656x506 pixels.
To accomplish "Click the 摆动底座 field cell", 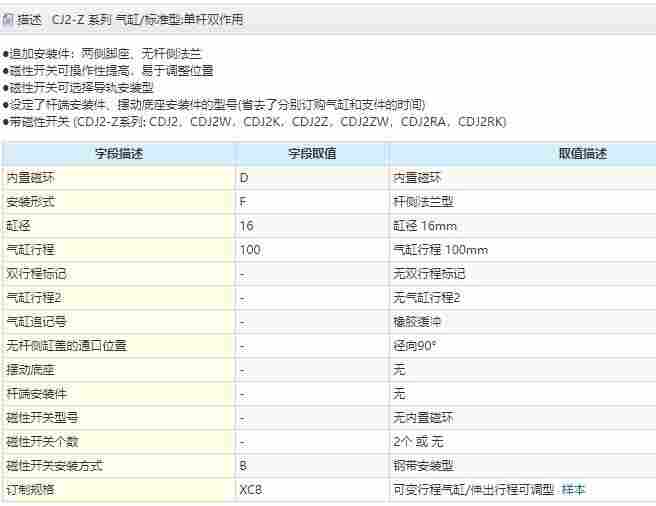I will point(119,370).
